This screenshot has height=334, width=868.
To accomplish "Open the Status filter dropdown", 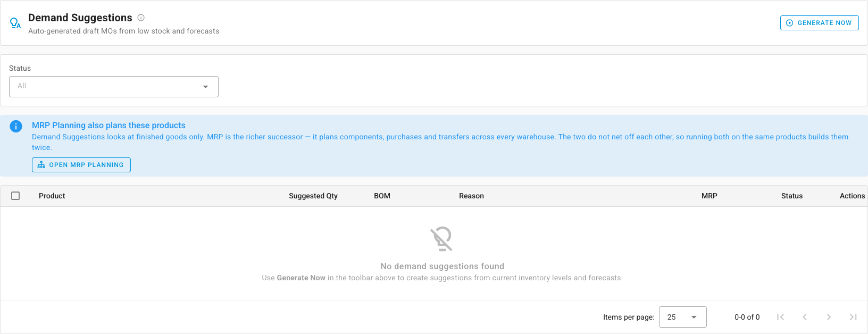I will pyautogui.click(x=114, y=87).
